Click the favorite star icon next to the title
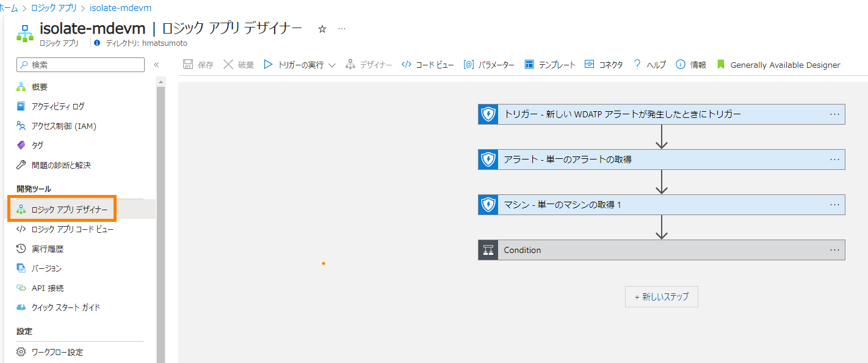 click(x=322, y=29)
